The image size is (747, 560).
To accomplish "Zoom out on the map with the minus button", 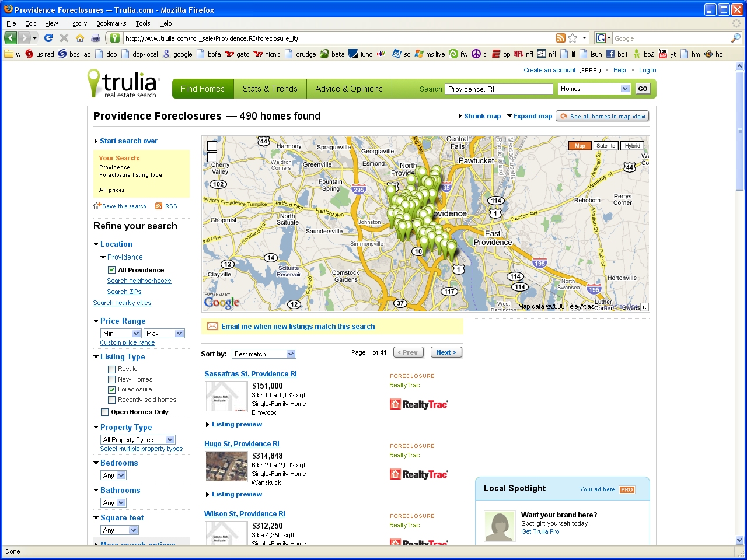I will coord(212,157).
